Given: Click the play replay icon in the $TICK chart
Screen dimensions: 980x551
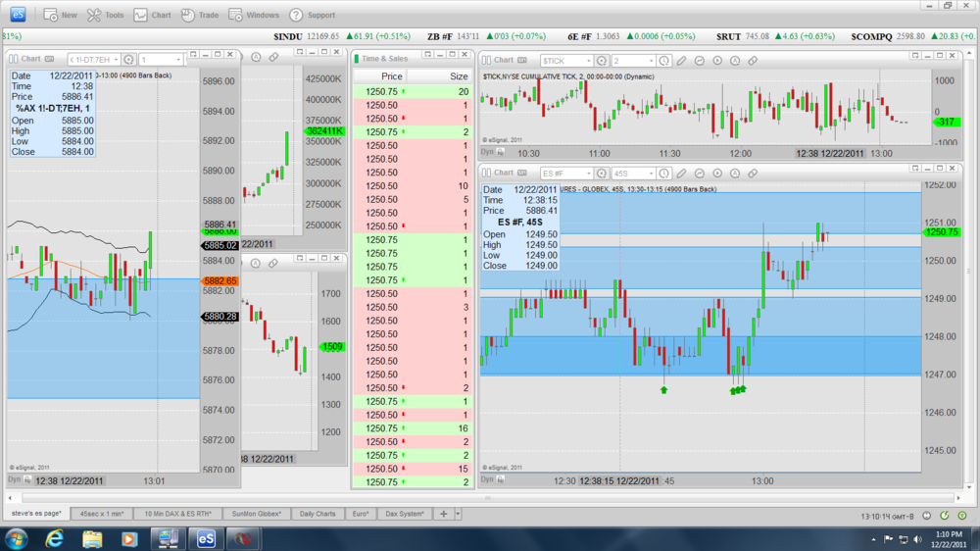Looking at the screenshot, I should [717, 61].
